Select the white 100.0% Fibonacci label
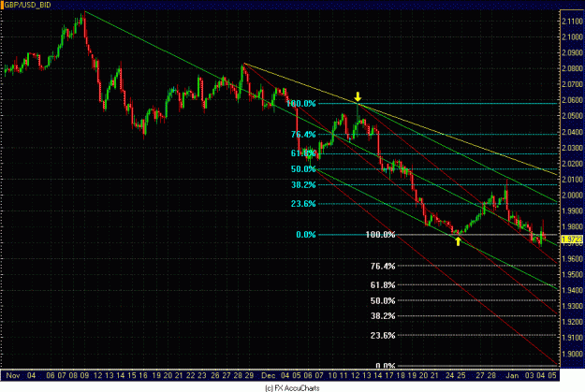585x392 pixels. tap(380, 235)
